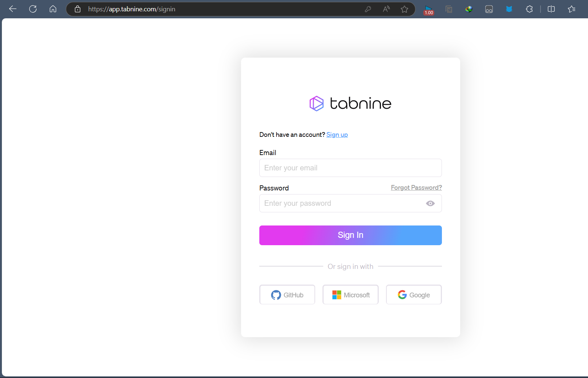Focus the Email input field
588x378 pixels.
click(x=351, y=168)
